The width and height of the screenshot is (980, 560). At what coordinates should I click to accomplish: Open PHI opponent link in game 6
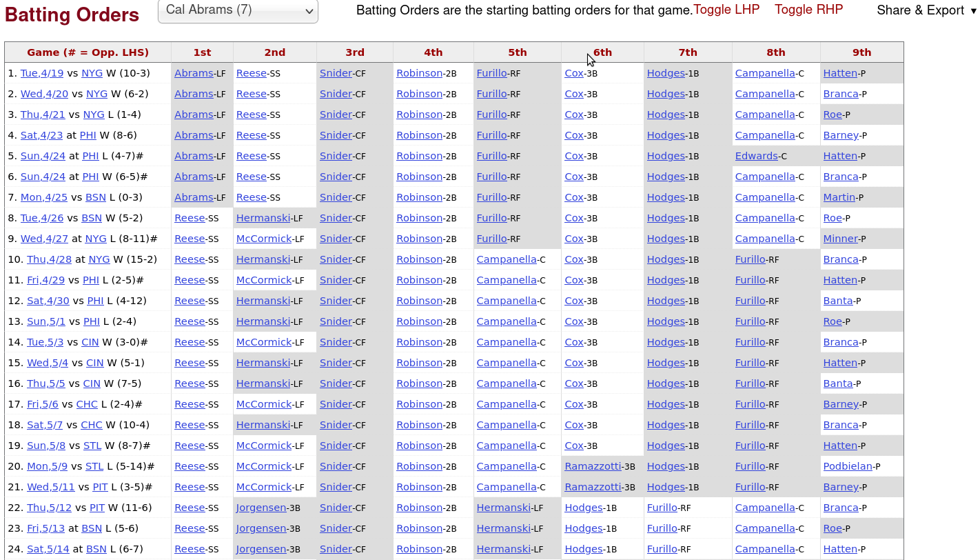91,177
